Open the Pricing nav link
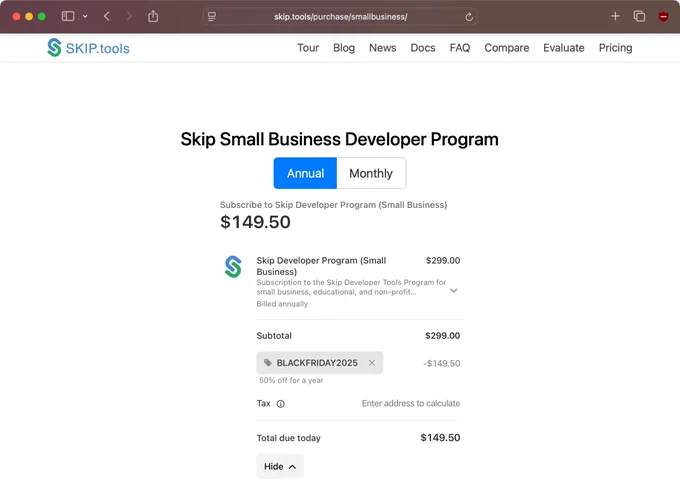The width and height of the screenshot is (680, 491). pos(615,48)
